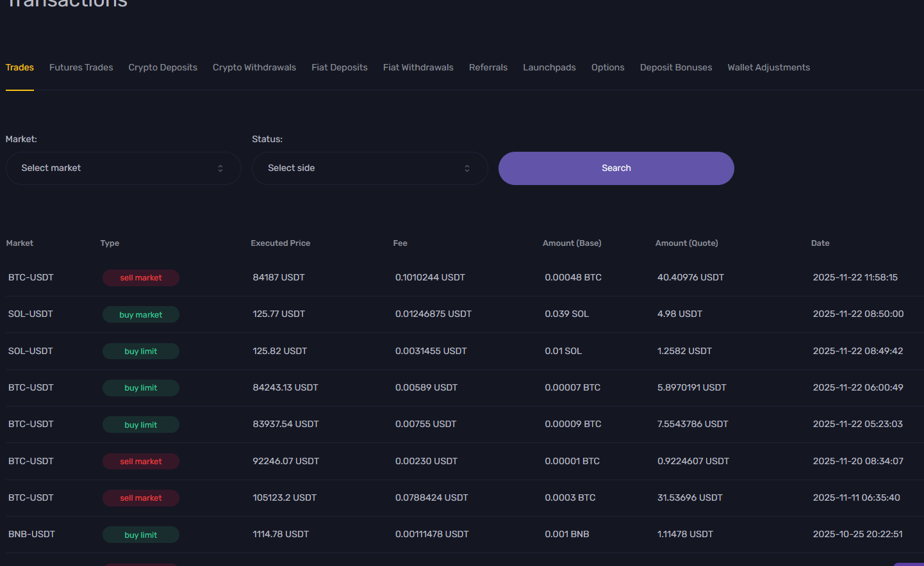Click the sell market badge dated 2025-11-22 11:58:15

point(141,278)
